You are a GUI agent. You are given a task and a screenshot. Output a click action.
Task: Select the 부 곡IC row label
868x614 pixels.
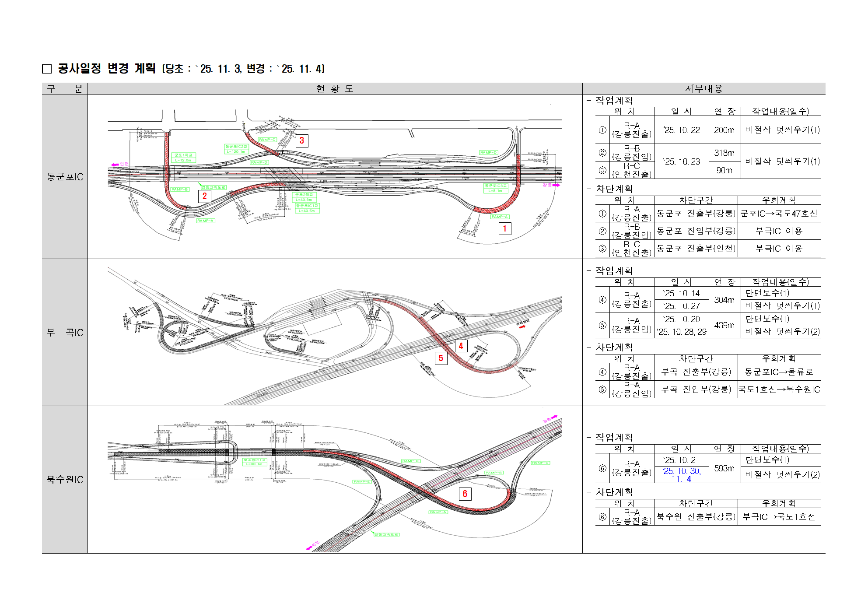click(x=65, y=333)
